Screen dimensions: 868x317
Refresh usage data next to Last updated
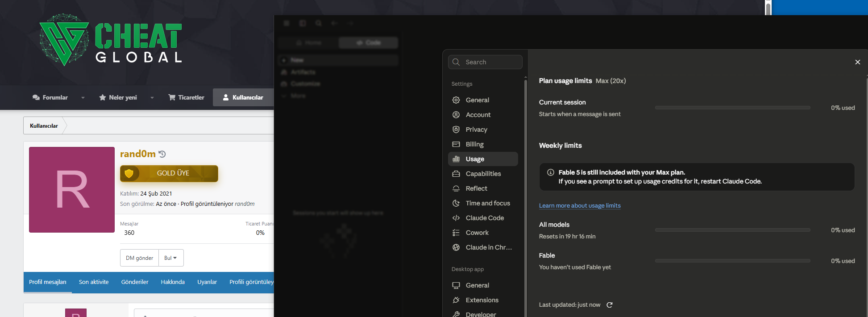pos(610,305)
